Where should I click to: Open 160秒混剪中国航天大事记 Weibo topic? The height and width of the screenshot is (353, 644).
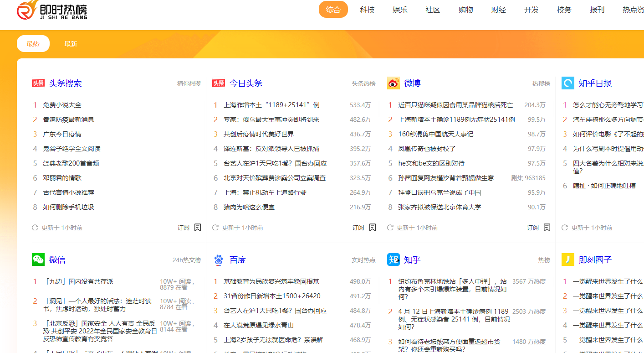436,134
